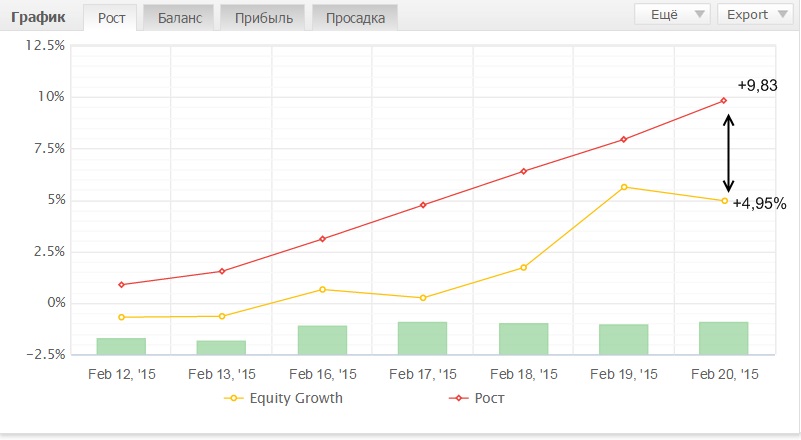Image resolution: width=801 pixels, height=440 pixels.
Task: Click the green bar for Feb 16
Action: [322, 340]
